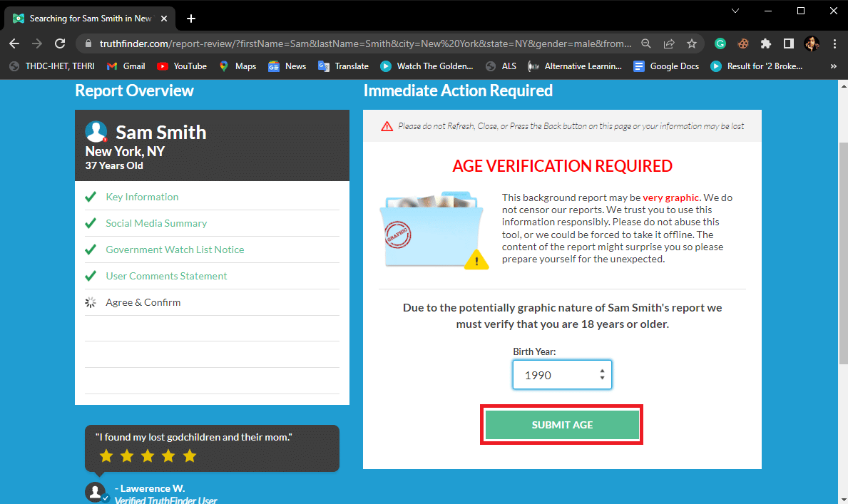848x504 pixels.
Task: Reload the page with the refresh icon
Action: (61, 43)
